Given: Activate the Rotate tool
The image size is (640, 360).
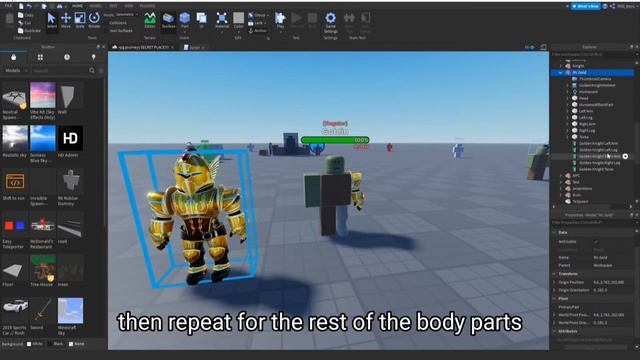Looking at the screenshot, I should [x=94, y=20].
